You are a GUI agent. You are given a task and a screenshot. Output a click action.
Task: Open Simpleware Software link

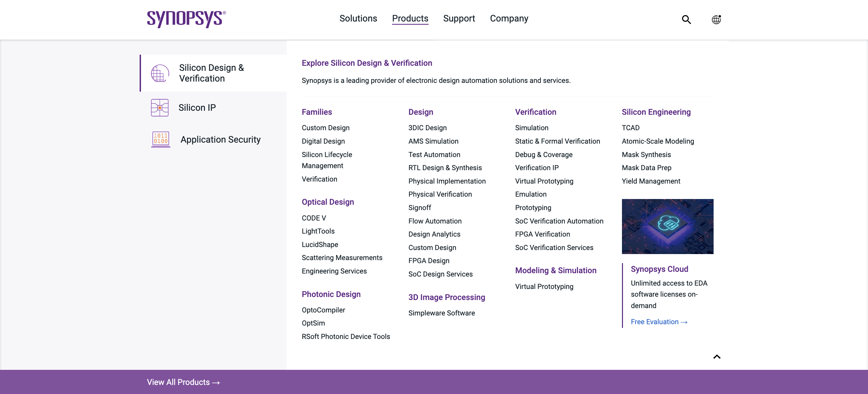(x=441, y=313)
